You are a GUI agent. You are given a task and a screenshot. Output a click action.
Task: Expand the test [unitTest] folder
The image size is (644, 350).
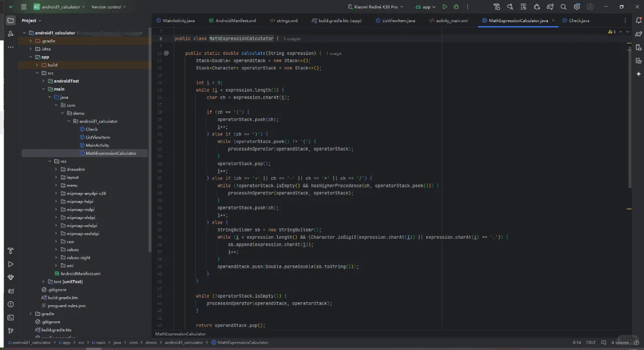point(43,282)
